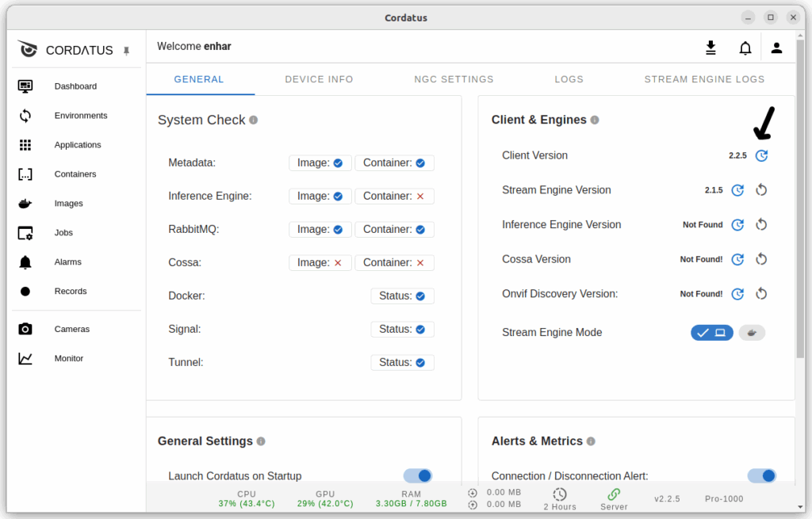Open the DEVICE INFO tab
The image size is (812, 519).
point(319,79)
